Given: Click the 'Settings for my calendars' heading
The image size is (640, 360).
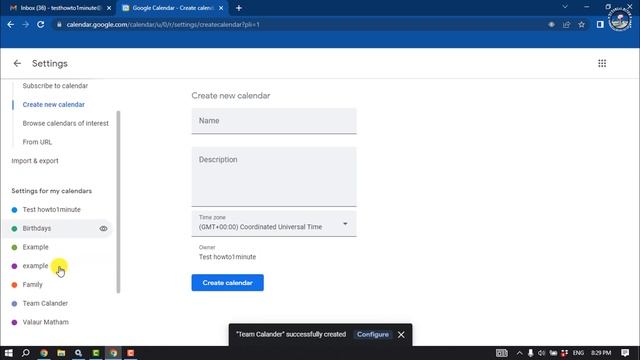Looking at the screenshot, I should click(51, 191).
